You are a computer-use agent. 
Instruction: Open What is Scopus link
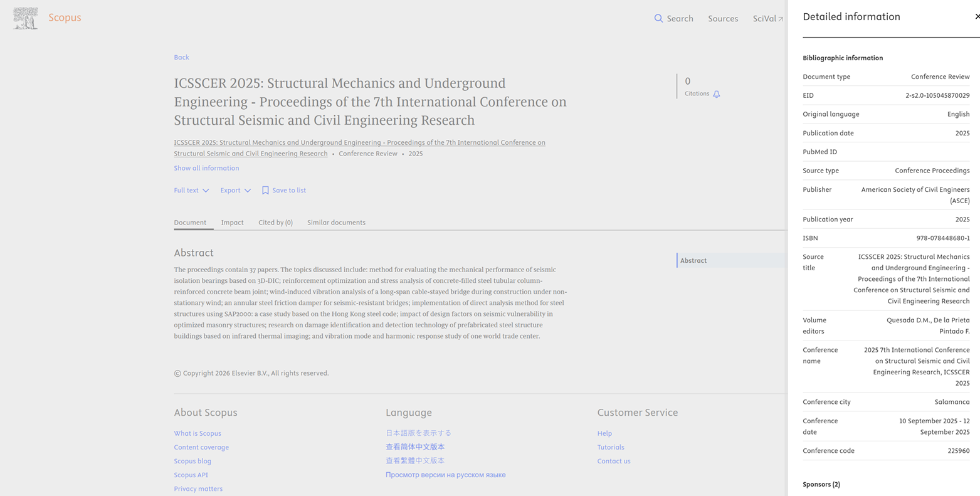point(198,433)
